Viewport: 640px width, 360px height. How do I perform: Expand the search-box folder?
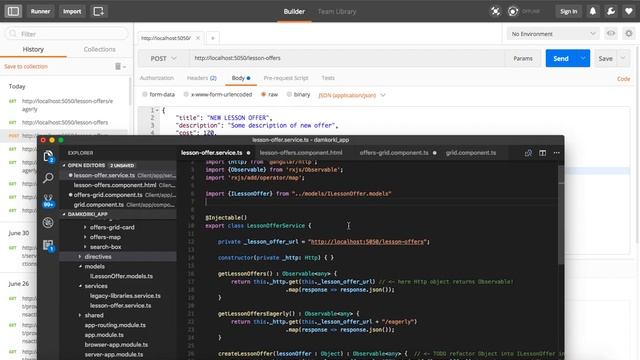85,247
